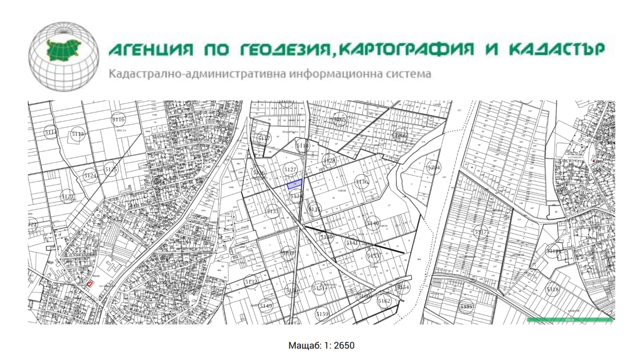Click the red outlined building marker

pos(90,284)
